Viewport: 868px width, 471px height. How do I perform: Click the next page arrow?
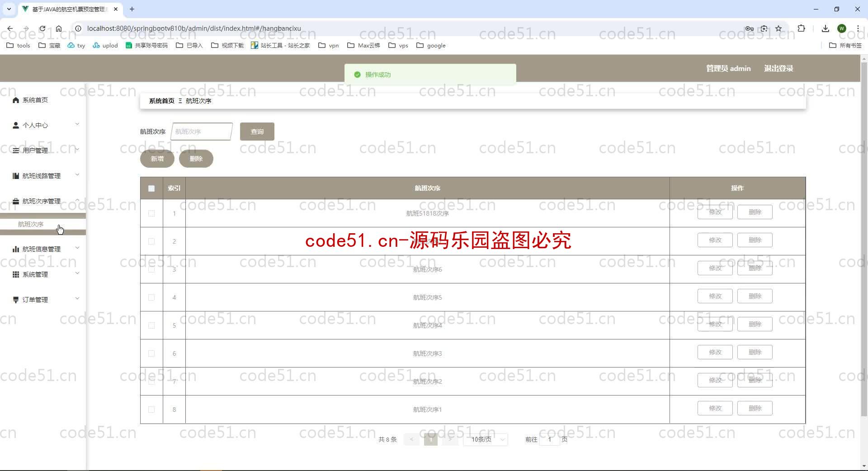450,439
